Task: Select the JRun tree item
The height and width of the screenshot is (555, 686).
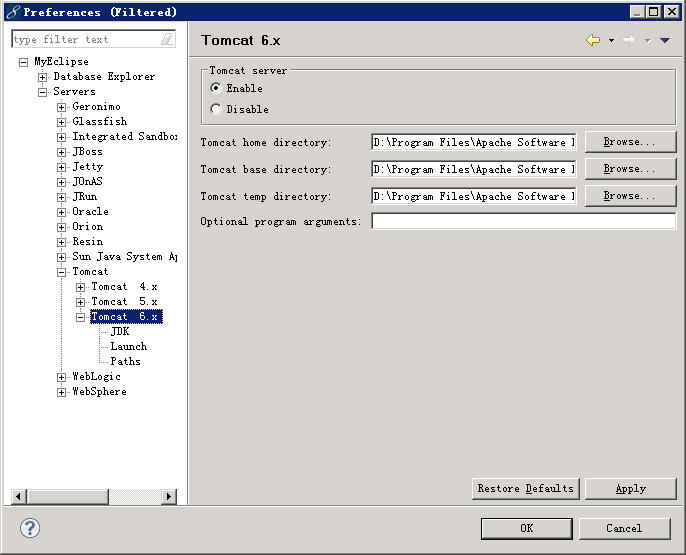Action: point(85,196)
